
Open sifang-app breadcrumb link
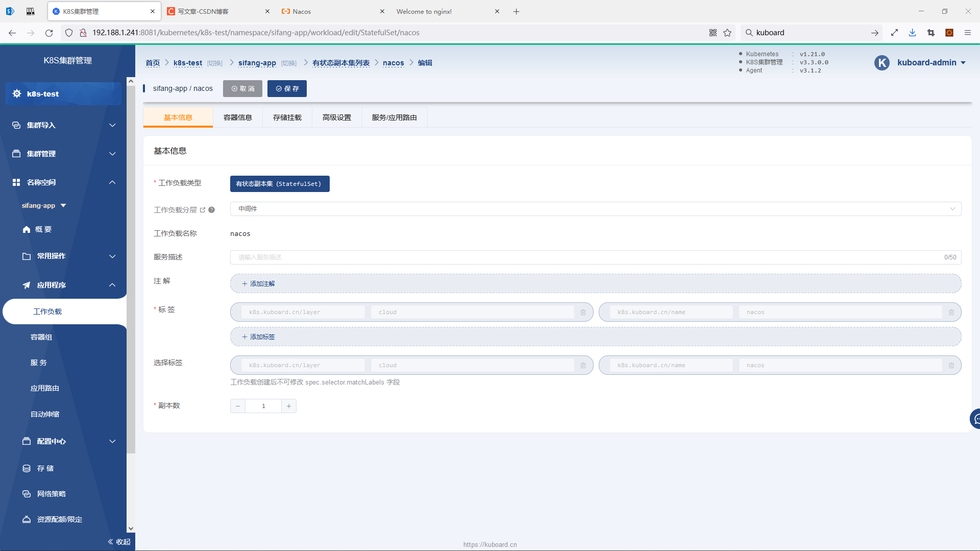257,63
